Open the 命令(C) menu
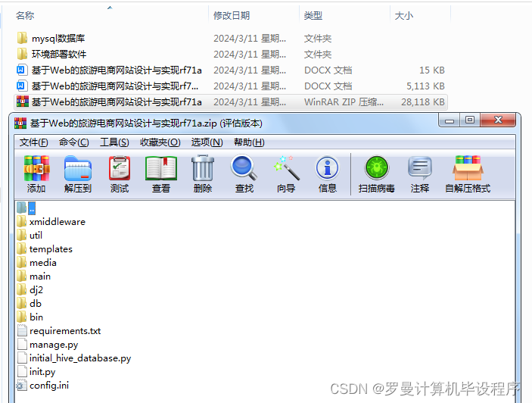 click(x=73, y=142)
